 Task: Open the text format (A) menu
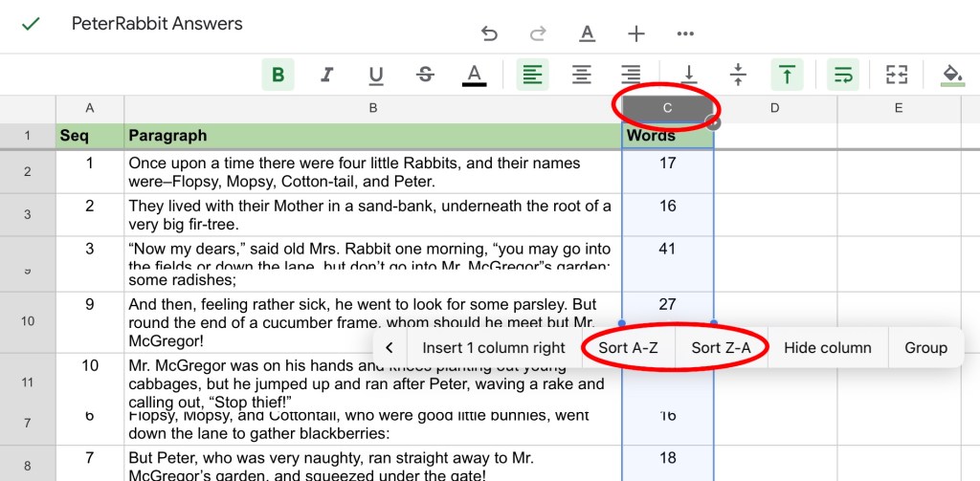[x=588, y=34]
